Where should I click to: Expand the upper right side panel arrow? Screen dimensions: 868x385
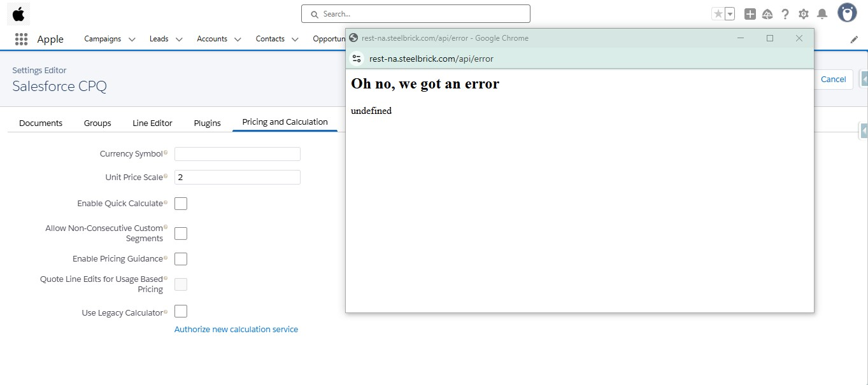[x=864, y=79]
